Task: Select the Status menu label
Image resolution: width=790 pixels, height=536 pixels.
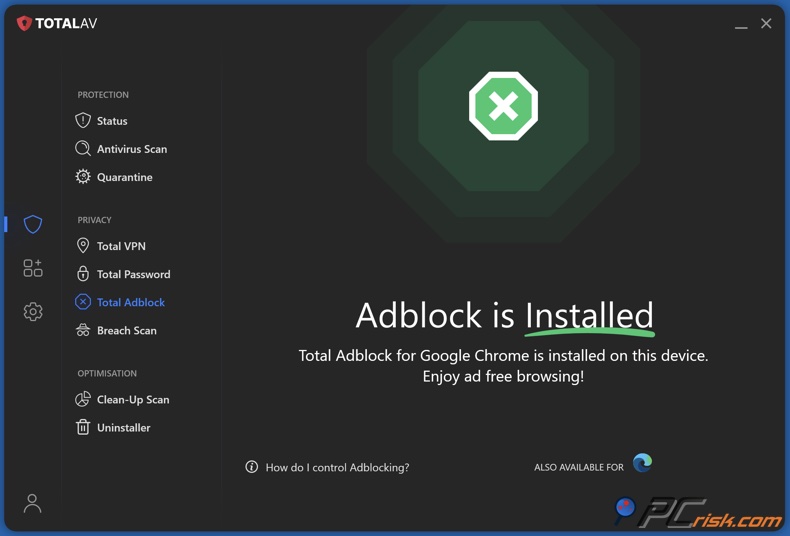Action: pos(112,121)
